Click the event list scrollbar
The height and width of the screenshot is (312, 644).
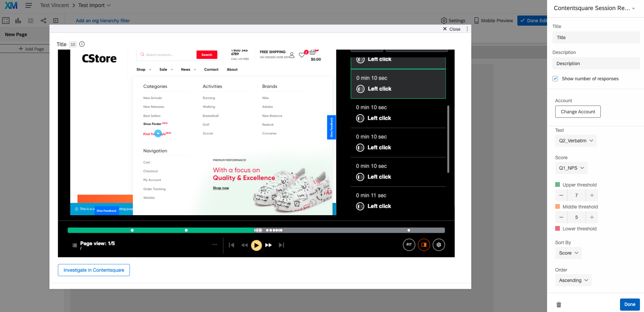click(x=448, y=139)
